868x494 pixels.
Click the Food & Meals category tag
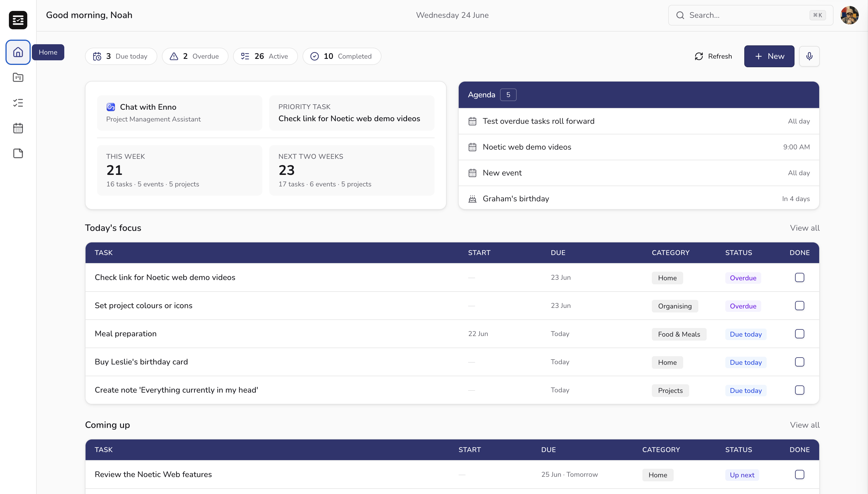click(x=679, y=334)
